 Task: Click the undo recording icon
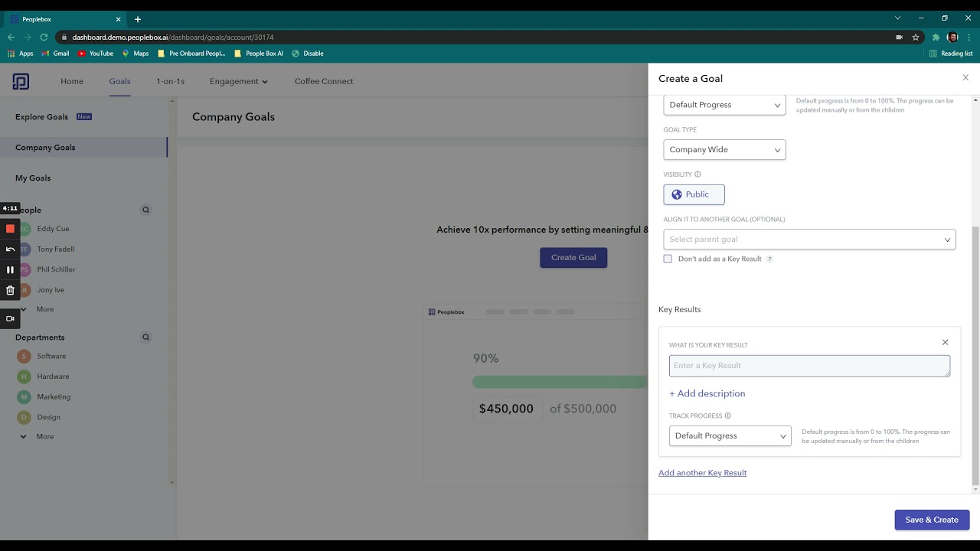pyautogui.click(x=10, y=249)
